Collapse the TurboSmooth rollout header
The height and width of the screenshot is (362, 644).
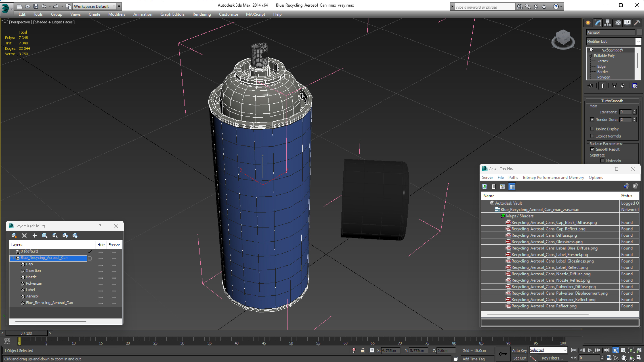[x=612, y=101]
